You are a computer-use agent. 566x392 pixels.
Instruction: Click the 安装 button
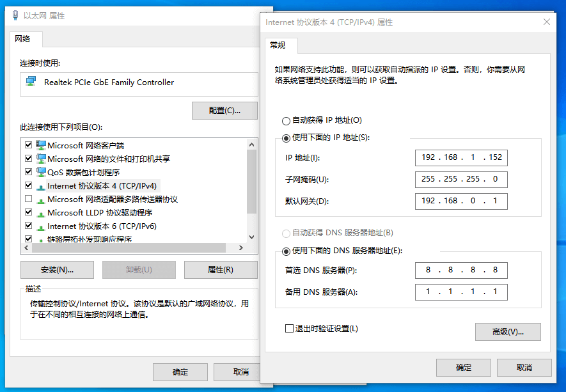click(57, 270)
